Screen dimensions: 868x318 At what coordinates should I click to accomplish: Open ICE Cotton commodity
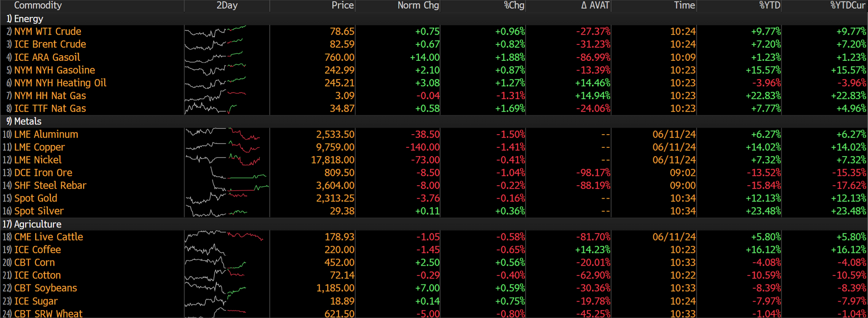coord(37,275)
